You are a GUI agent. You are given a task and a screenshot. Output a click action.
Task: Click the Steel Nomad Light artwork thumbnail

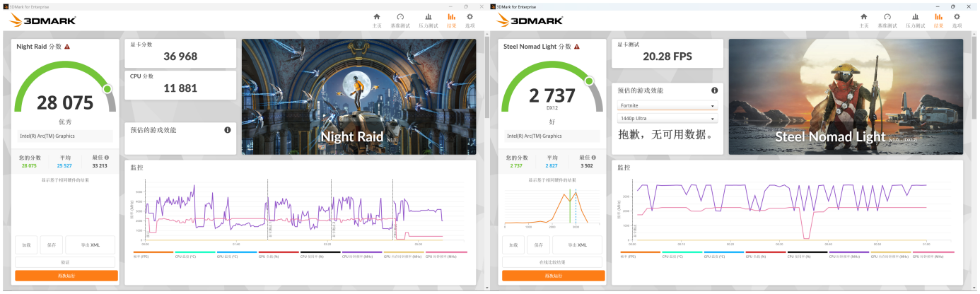pyautogui.click(x=846, y=97)
